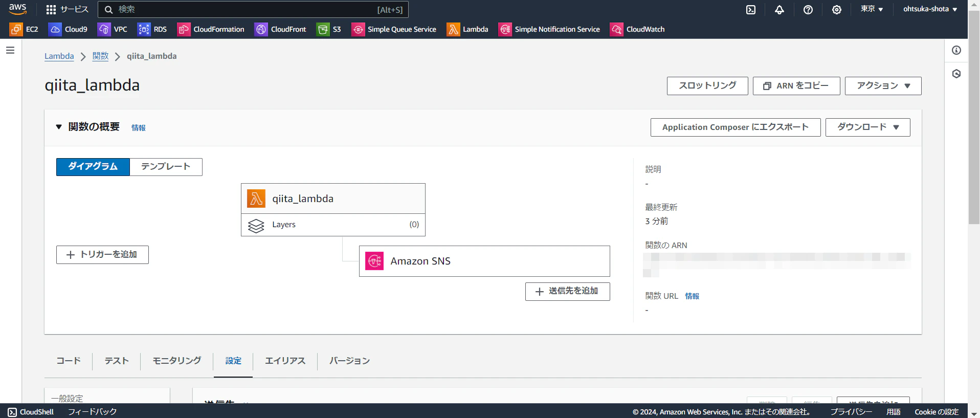Click ARN をコピー button
Screen dimensions: 980x418
pyautogui.click(x=796, y=86)
